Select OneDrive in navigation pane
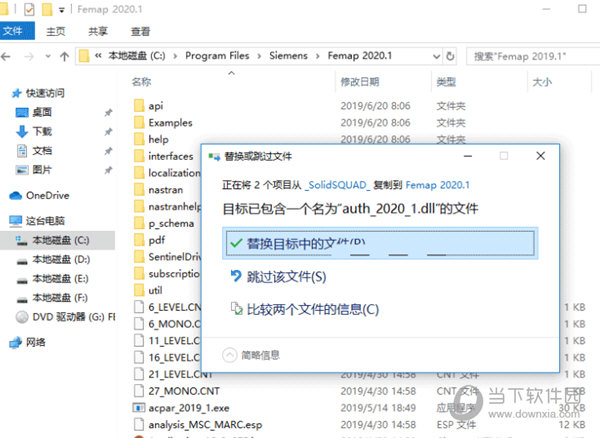 click(47, 195)
